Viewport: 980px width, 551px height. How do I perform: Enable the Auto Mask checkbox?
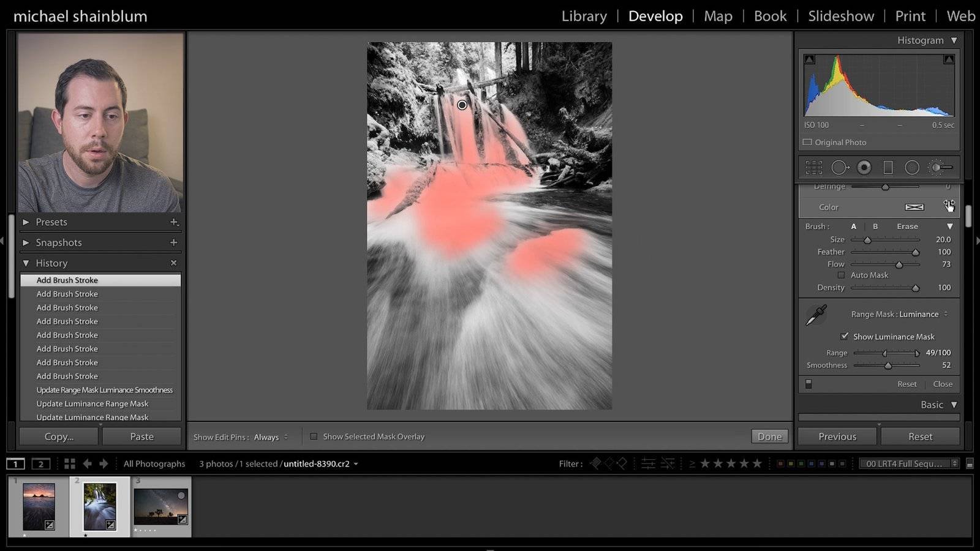click(x=841, y=275)
